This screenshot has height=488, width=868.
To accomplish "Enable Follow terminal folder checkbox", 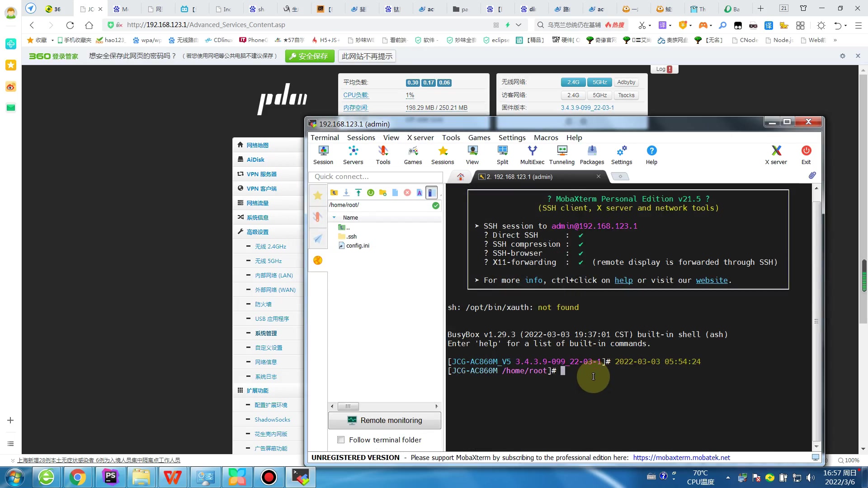I will click(341, 440).
